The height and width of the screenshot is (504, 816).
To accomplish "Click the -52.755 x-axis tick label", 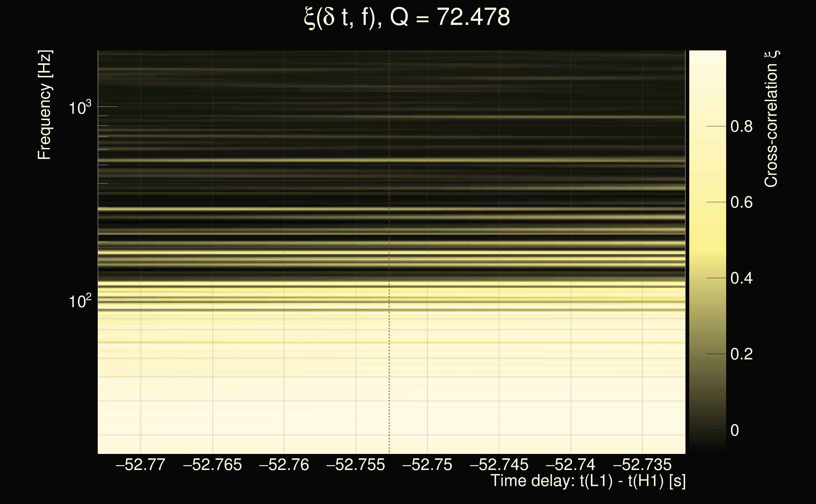I will [356, 465].
